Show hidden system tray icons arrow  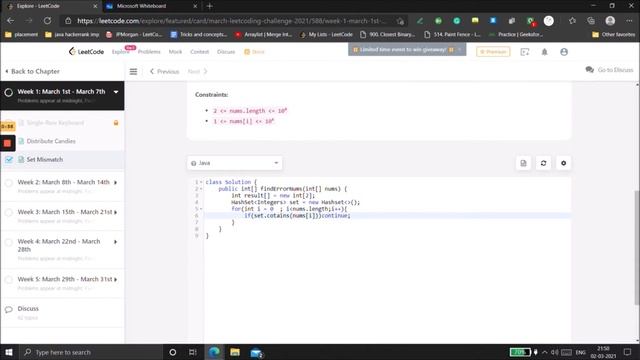[x=544, y=352]
